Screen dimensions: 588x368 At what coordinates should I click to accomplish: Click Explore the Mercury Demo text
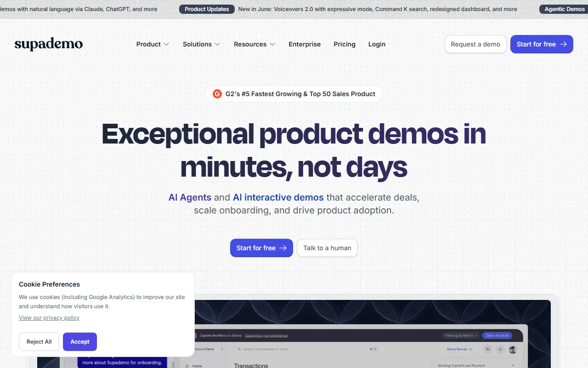click(221, 335)
